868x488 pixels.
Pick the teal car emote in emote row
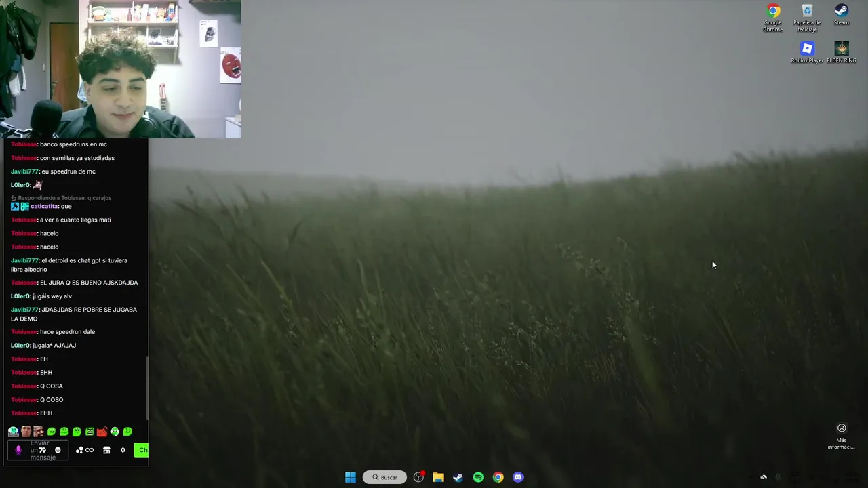click(14, 432)
